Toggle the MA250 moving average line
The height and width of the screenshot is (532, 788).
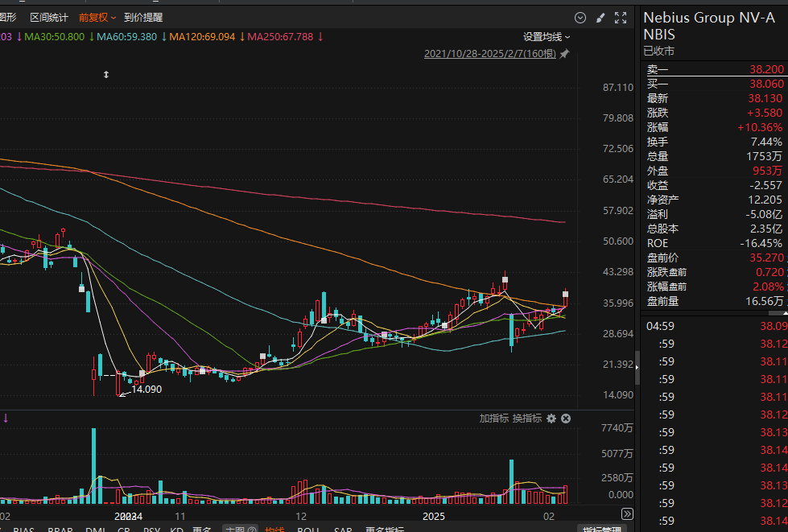280,36
